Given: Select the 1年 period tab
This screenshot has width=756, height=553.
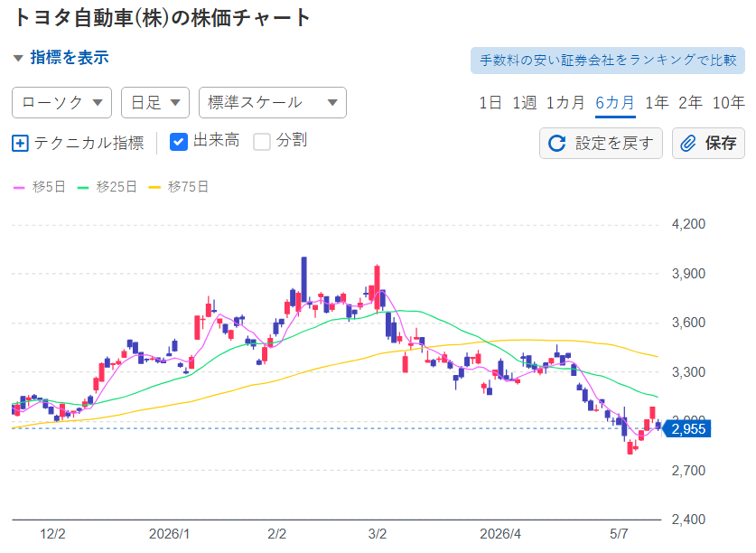Looking at the screenshot, I should 658,102.
